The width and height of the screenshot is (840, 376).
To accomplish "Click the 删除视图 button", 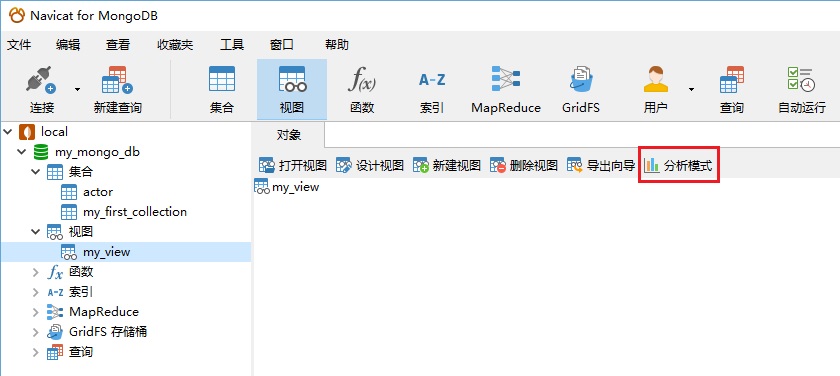I will pos(524,166).
